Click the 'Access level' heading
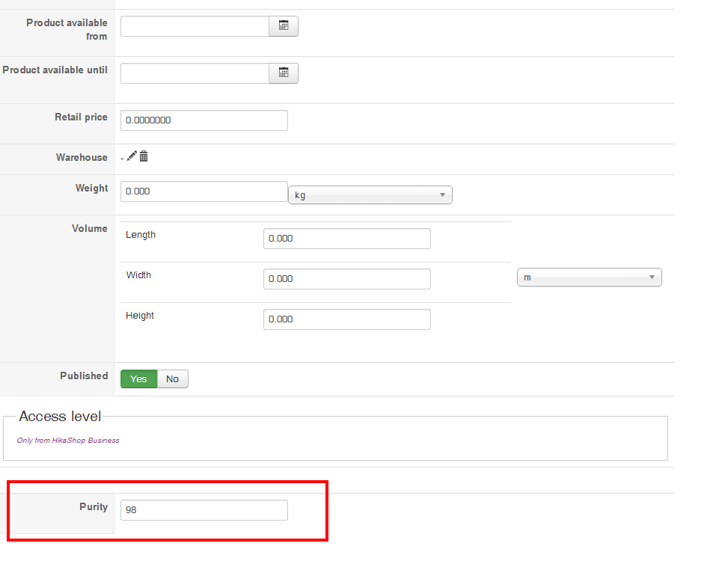 tap(60, 417)
